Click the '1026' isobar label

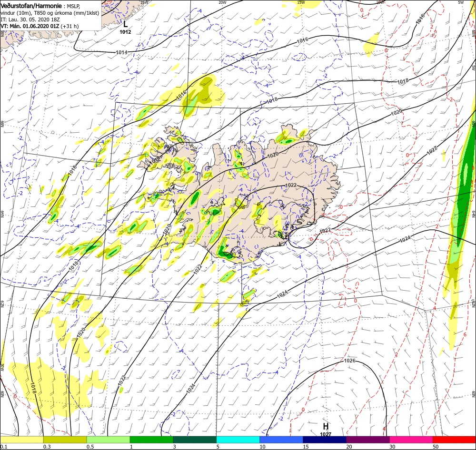click(349, 361)
